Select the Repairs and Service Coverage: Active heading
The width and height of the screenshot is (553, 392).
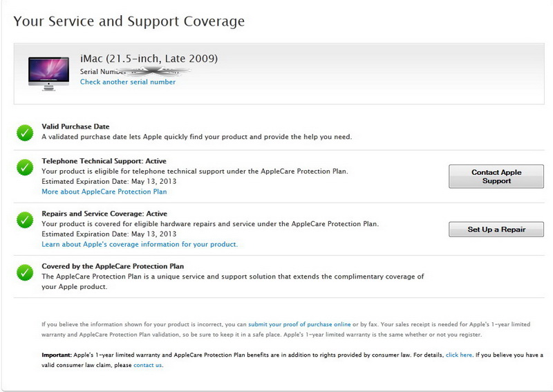click(x=104, y=214)
